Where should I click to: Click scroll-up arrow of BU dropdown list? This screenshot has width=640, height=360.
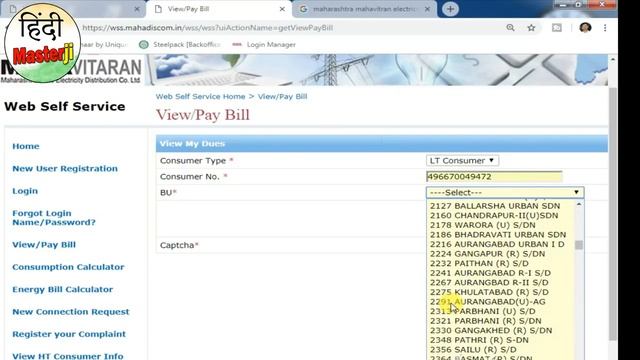[579, 204]
